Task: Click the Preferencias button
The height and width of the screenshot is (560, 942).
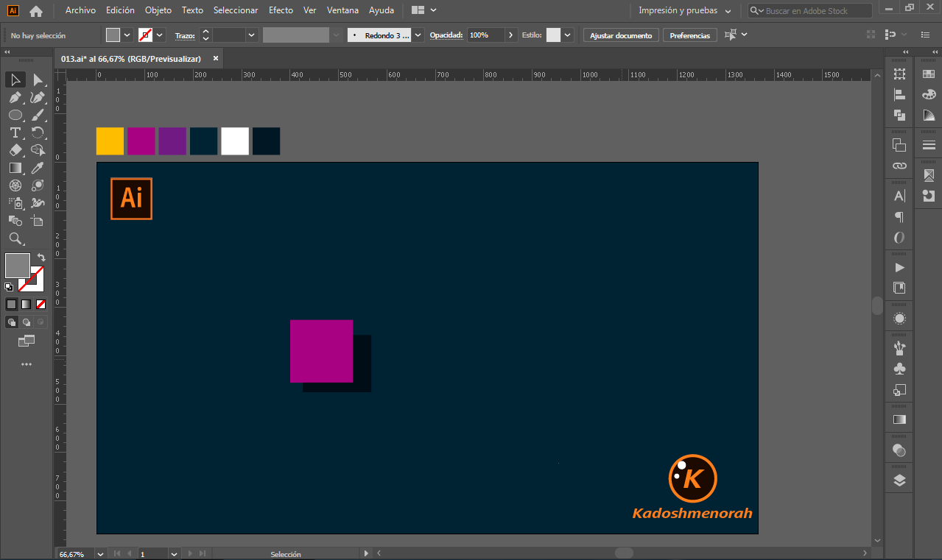Action: [690, 35]
